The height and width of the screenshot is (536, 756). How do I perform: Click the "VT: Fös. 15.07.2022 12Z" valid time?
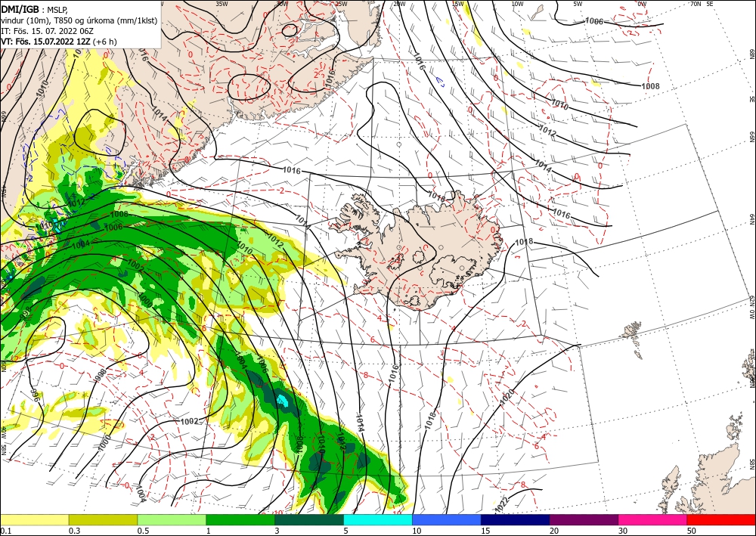click(x=45, y=42)
